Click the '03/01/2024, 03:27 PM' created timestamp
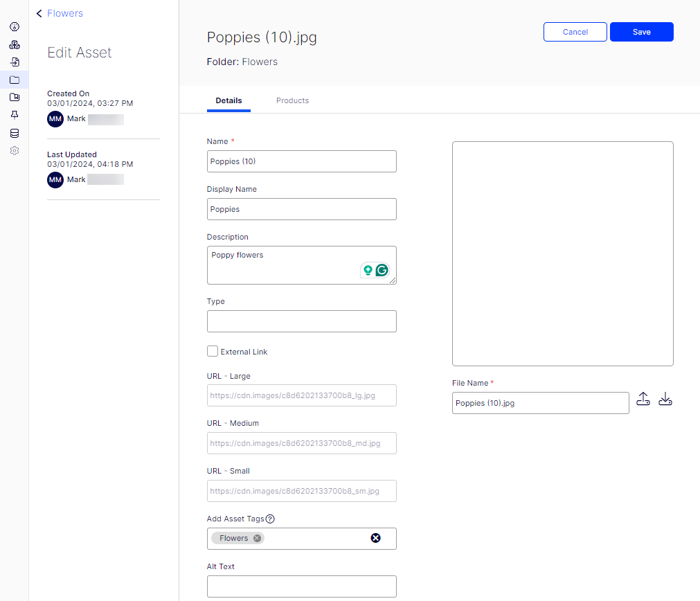Image resolution: width=700 pixels, height=601 pixels. click(90, 103)
